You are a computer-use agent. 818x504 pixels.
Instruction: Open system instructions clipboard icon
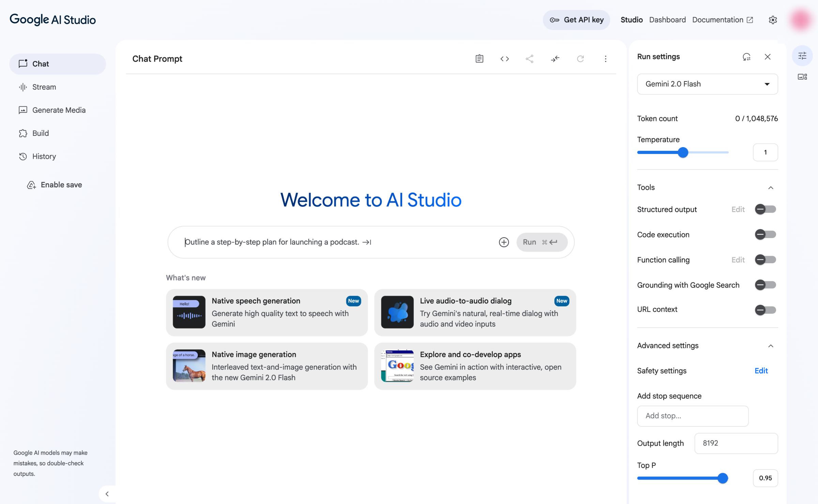(x=479, y=59)
